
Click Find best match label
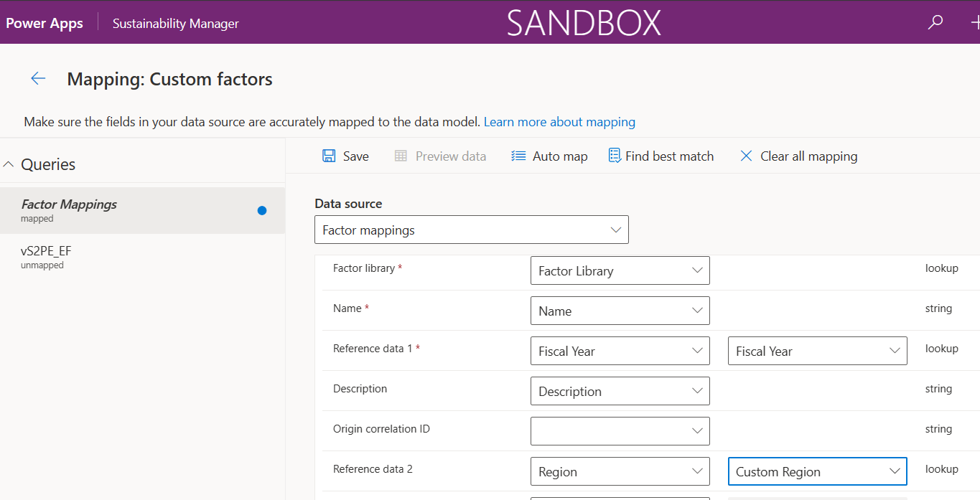coord(670,156)
